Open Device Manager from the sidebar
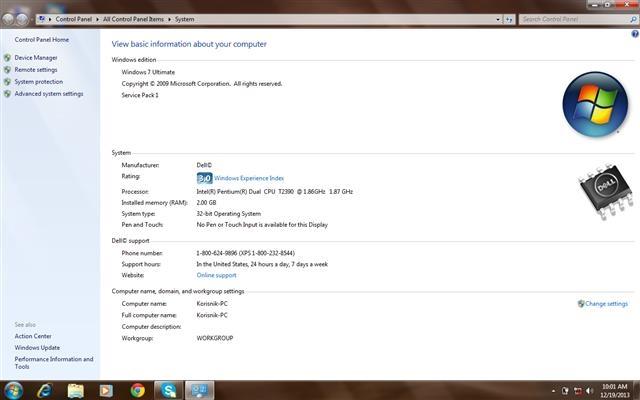640x400 pixels. click(x=36, y=58)
